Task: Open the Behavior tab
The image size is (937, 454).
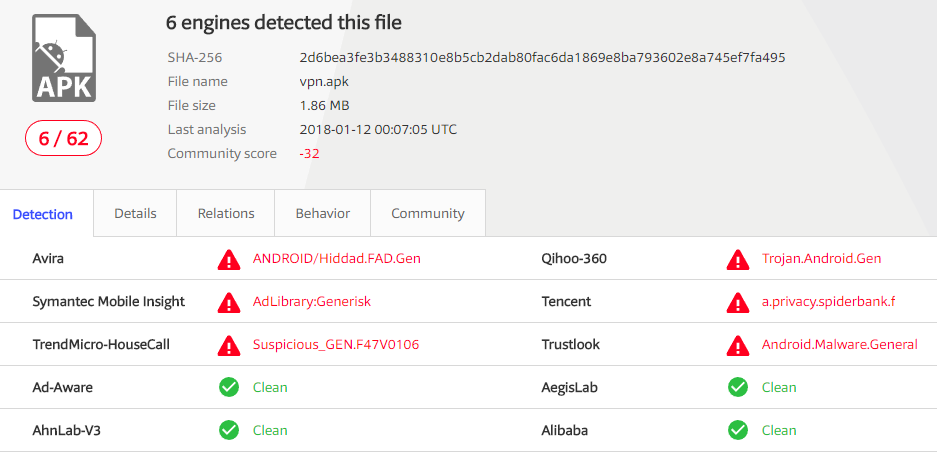Action: coord(323,213)
